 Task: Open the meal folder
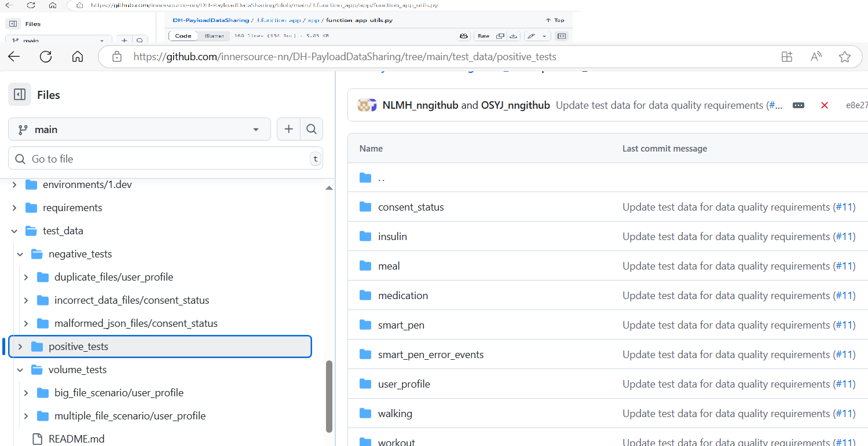point(389,266)
